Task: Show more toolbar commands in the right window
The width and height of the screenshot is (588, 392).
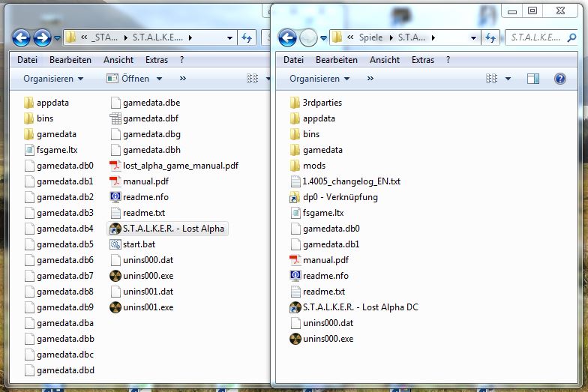Action: click(370, 79)
